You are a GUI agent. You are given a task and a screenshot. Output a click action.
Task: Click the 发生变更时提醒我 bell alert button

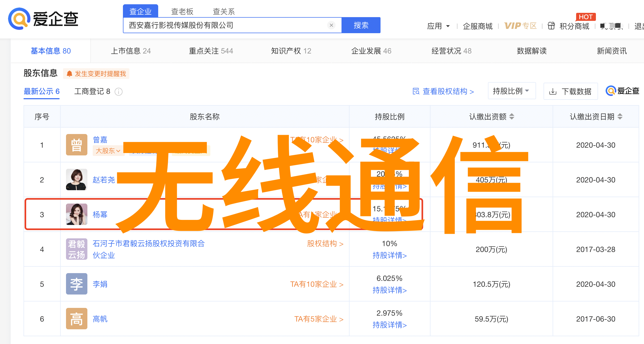tap(96, 74)
